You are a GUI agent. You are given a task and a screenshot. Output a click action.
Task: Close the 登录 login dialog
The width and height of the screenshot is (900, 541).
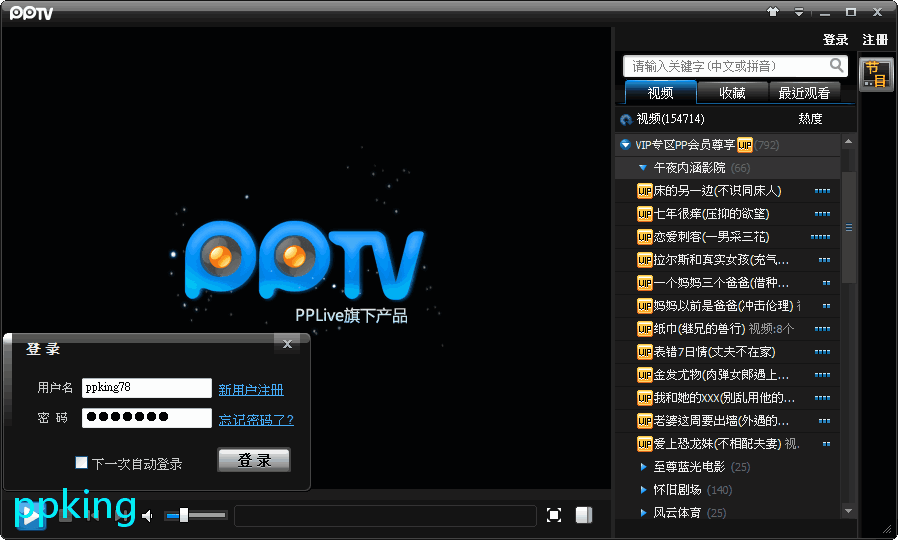288,344
